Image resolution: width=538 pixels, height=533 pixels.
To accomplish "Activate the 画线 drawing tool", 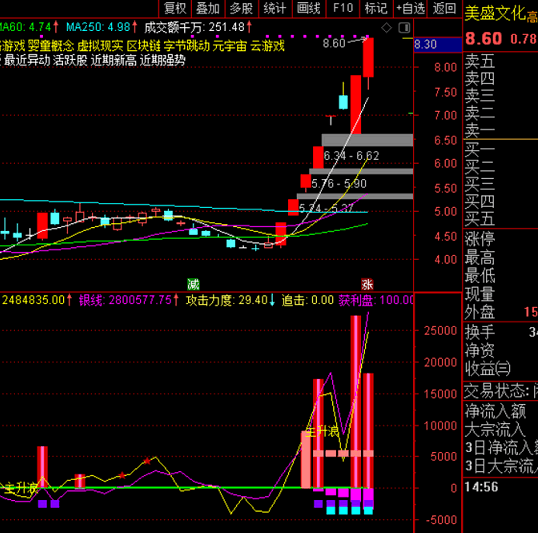I will (x=308, y=8).
